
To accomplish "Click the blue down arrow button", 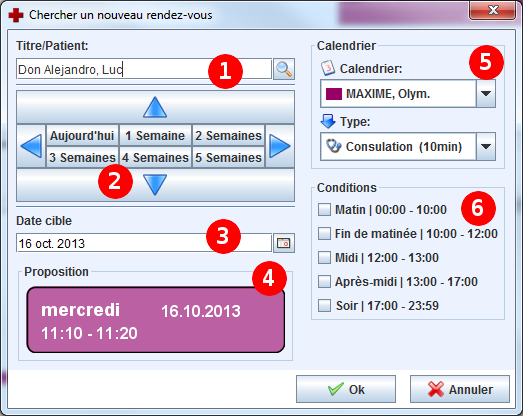I will 155,185.
